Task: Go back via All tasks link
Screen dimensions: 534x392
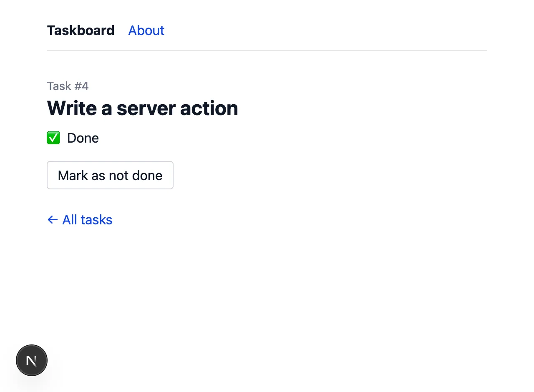Action: (80, 220)
